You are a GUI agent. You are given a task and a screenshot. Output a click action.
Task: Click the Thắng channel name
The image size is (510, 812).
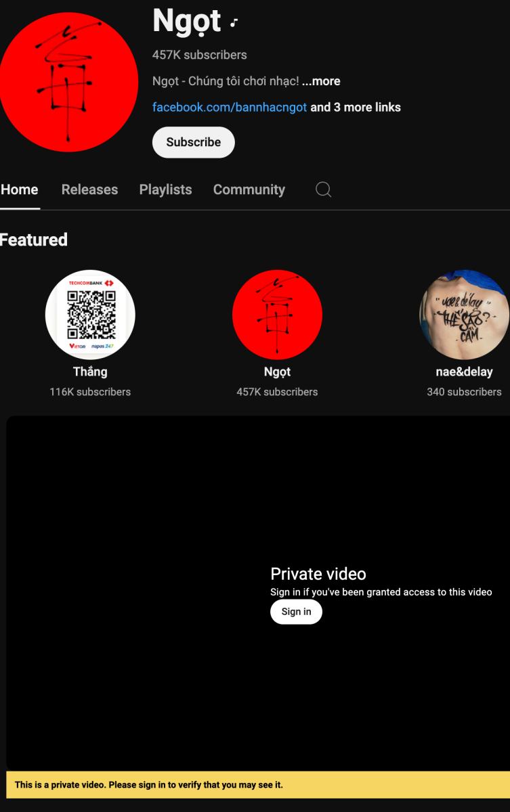90,371
